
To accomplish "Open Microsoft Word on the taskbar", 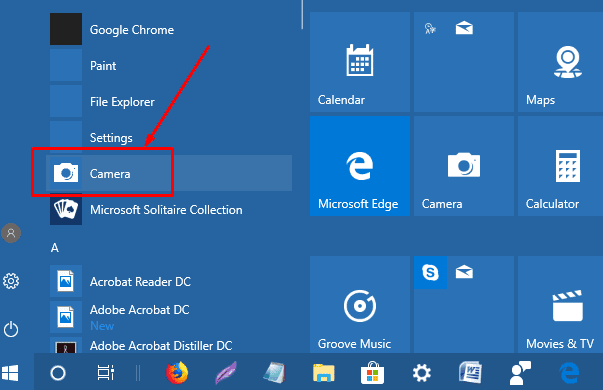I will 470,373.
